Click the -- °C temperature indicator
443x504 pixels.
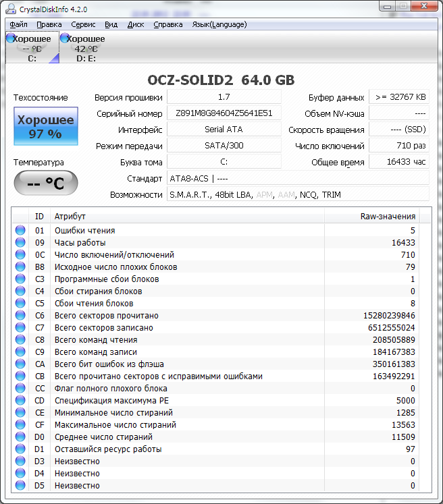point(46,183)
